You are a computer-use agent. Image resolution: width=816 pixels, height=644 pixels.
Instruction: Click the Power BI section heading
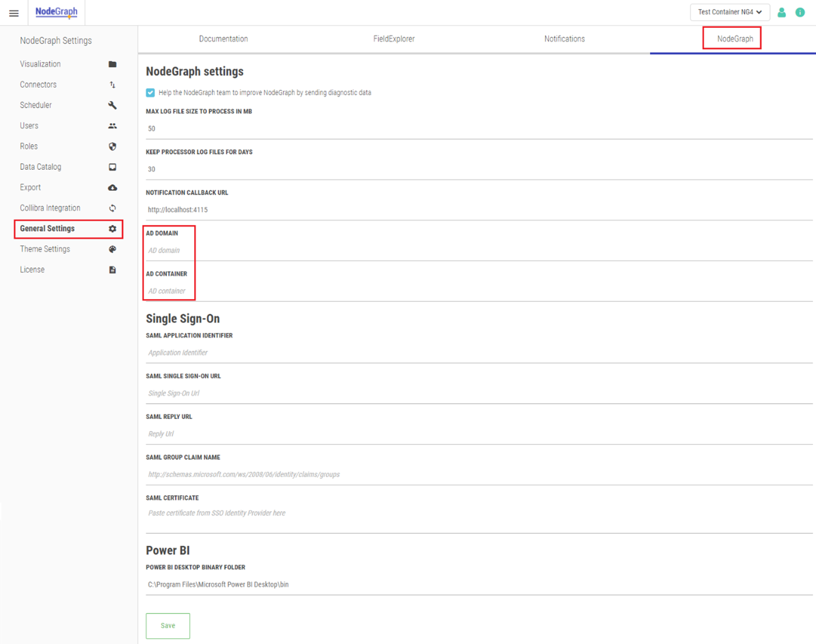pyautogui.click(x=168, y=551)
